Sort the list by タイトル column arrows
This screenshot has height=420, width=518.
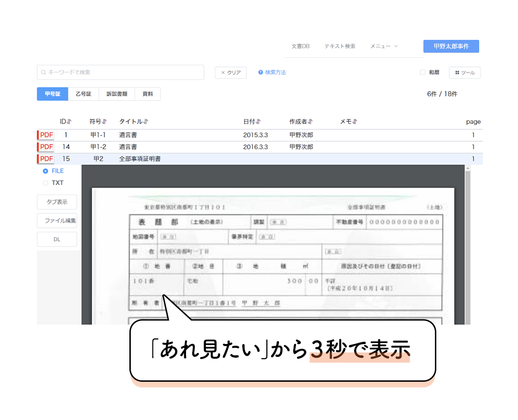[146, 121]
